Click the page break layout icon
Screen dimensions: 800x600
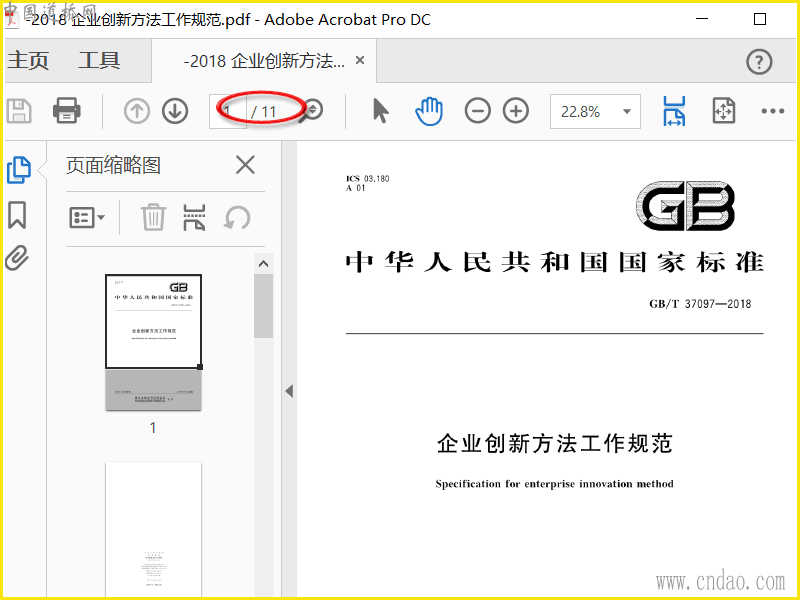click(x=194, y=217)
